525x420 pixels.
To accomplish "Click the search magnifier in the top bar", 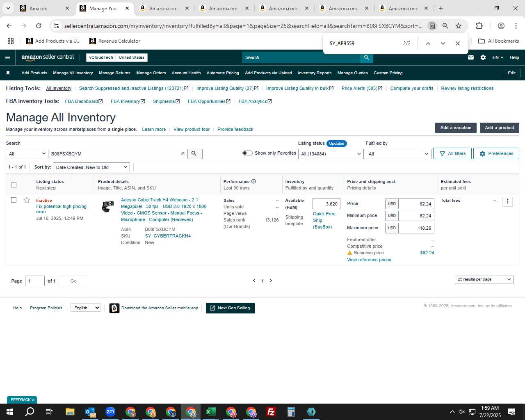I will (x=367, y=57).
